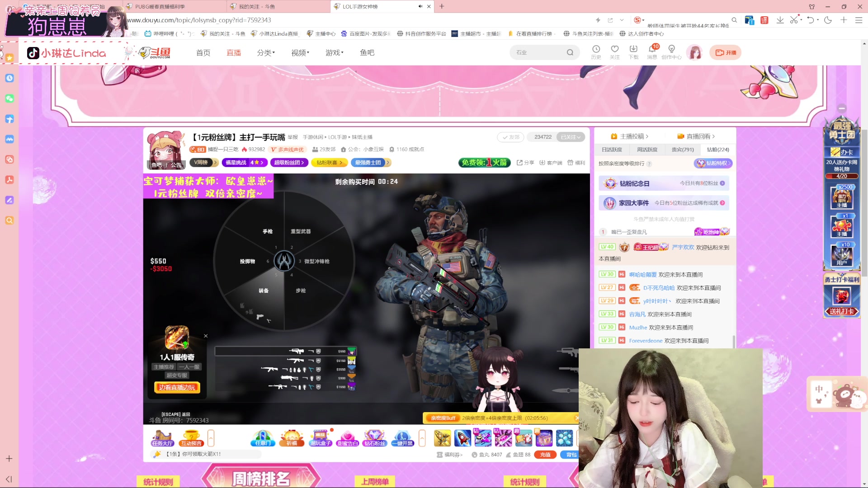This screenshot has height=488, width=868.
Task: Click 祈福 blessing icon
Action: tap(292, 438)
